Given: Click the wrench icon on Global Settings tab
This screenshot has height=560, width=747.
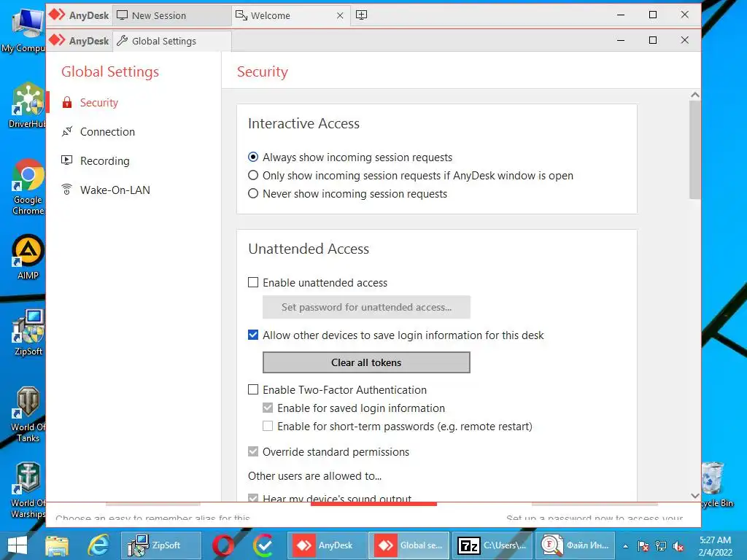Looking at the screenshot, I should [x=123, y=41].
